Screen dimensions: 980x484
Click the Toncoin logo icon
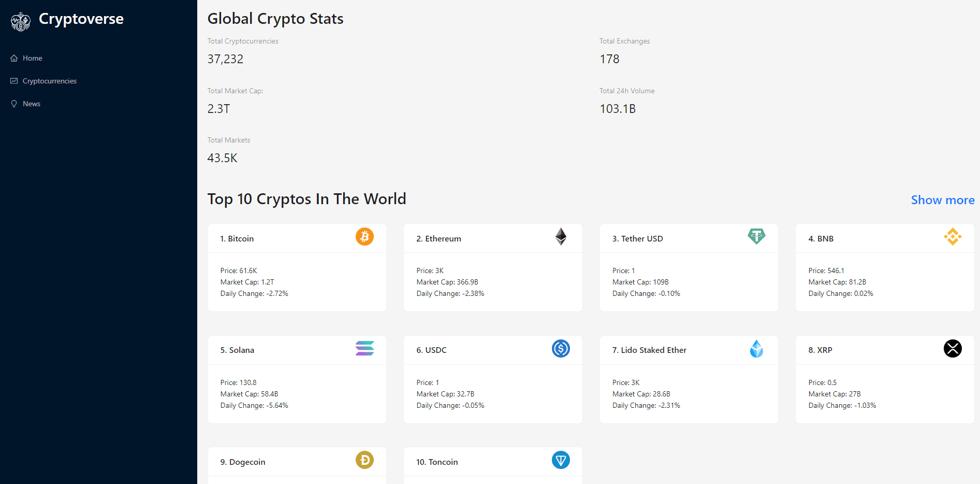pos(561,460)
